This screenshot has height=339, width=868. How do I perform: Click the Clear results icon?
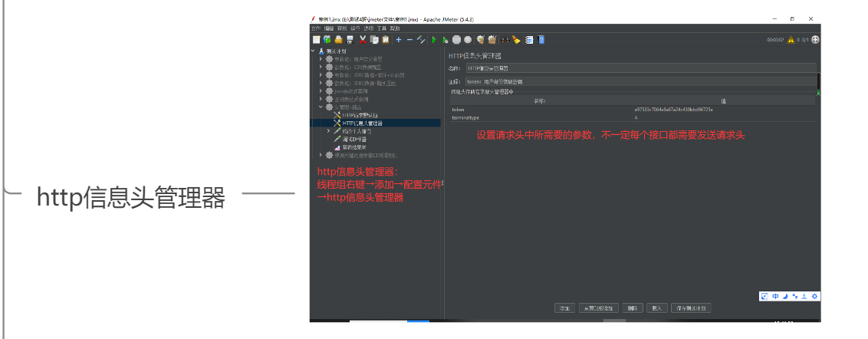481,40
